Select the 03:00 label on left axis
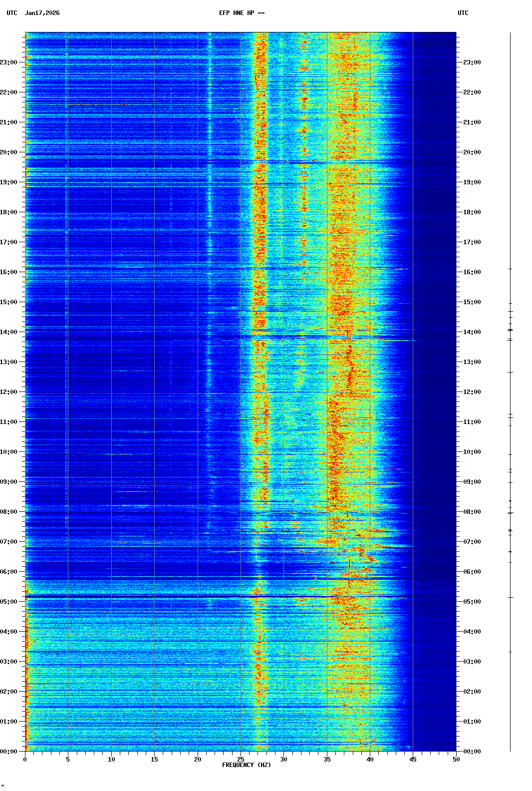The image size is (532, 791). click(x=9, y=662)
